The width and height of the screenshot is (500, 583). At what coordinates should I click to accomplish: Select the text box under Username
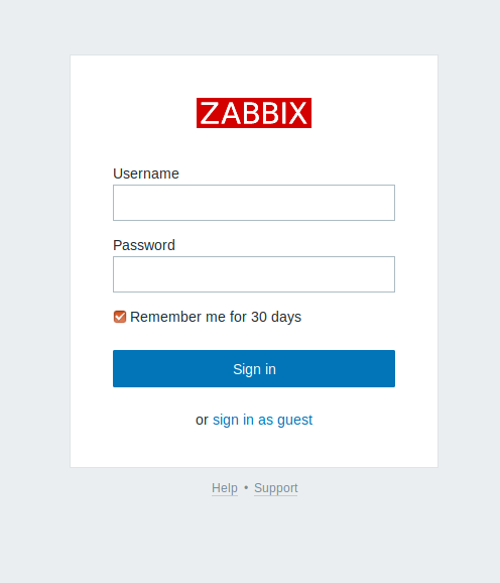(x=254, y=203)
